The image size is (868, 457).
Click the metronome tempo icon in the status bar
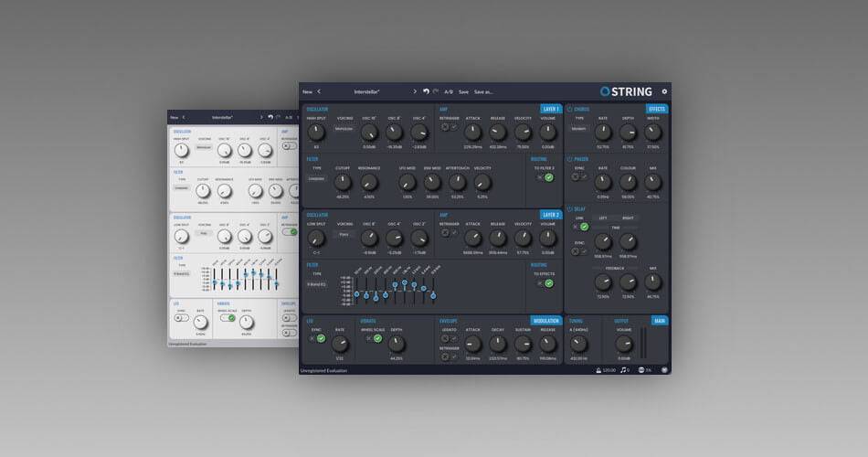pos(598,370)
